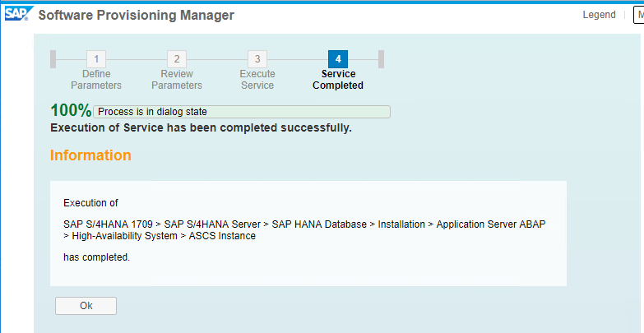Click the partially visible menu button beside Legend
This screenshot has width=644, height=333.
click(x=639, y=16)
